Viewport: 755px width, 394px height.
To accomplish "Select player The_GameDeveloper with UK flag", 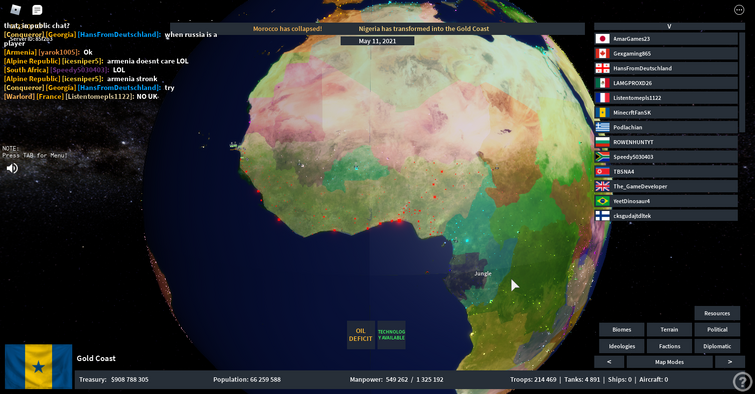I will click(x=666, y=186).
